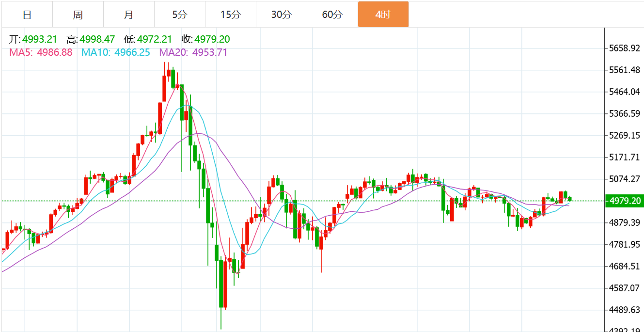The height and width of the screenshot is (332, 644).
Task: Click the high price value 4998.47
Action: [x=97, y=40]
